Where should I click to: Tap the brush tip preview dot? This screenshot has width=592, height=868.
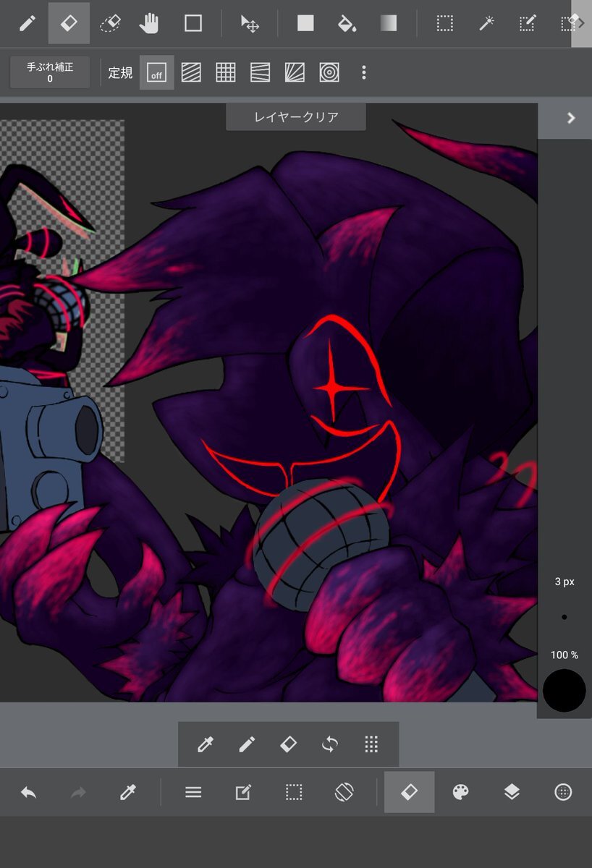pyautogui.click(x=564, y=617)
